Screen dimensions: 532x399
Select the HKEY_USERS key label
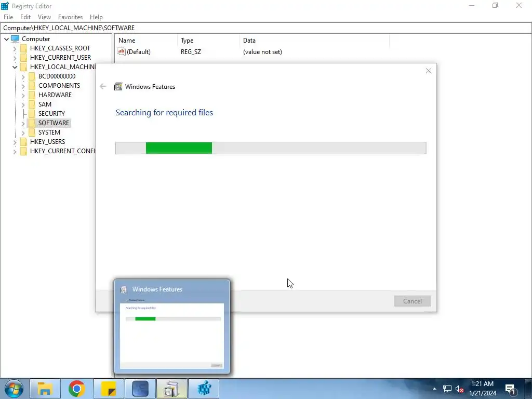[x=47, y=141]
